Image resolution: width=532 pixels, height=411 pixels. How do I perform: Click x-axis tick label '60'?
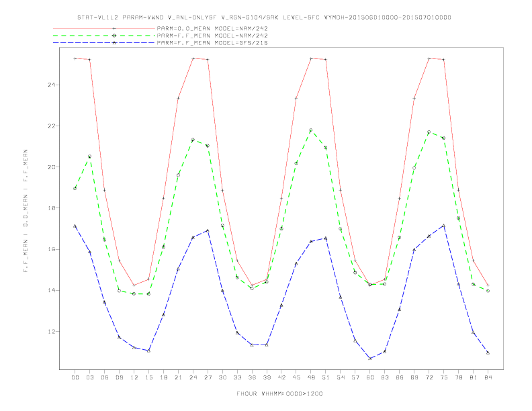click(x=370, y=377)
